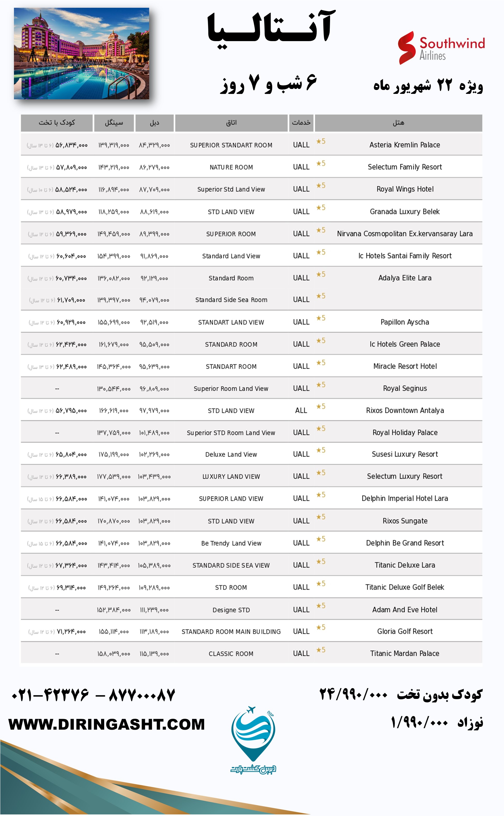Click the دبل price column header
This screenshot has height=816, width=504.
[154, 123]
